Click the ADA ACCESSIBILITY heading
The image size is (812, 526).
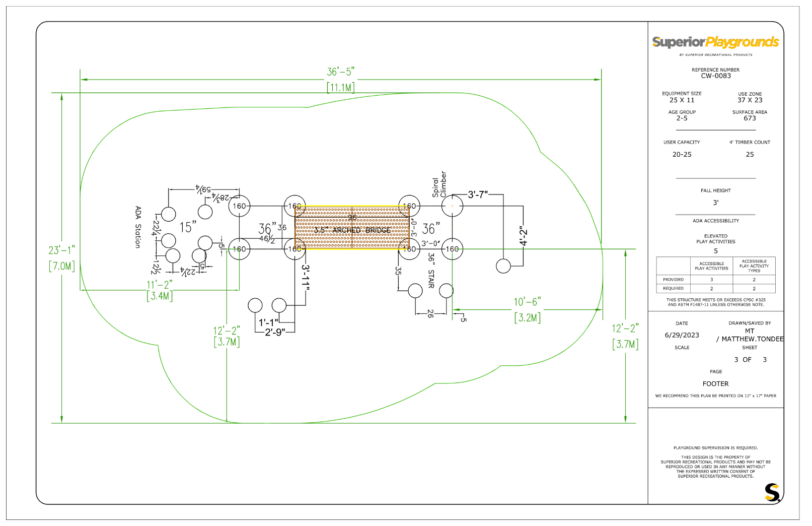pos(715,221)
